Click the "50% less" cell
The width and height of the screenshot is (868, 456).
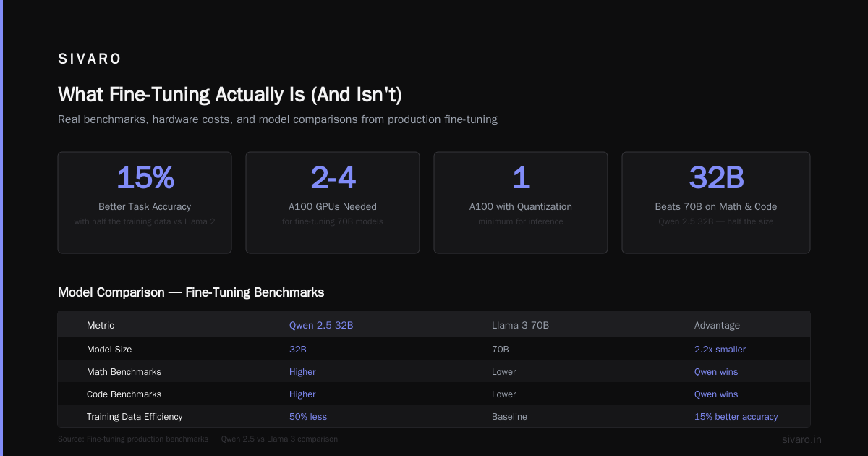point(308,417)
